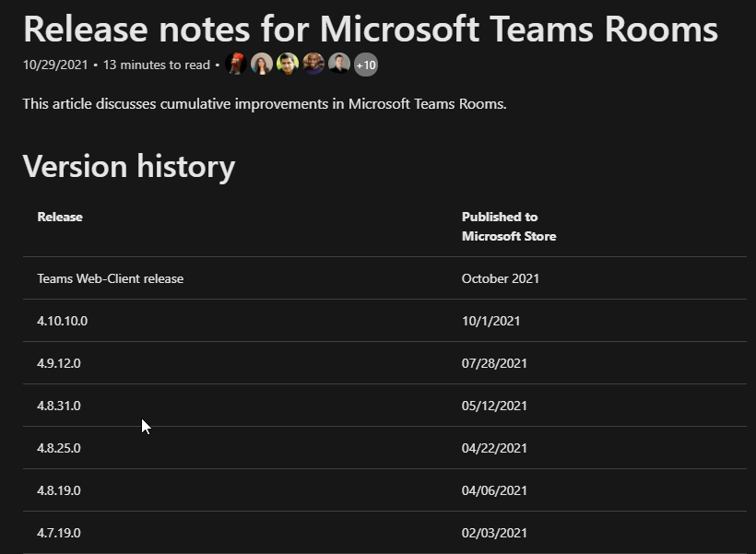Viewport: 756px width, 554px height.
Task: Click the Published to Microsoft Store header
Action: (x=508, y=226)
